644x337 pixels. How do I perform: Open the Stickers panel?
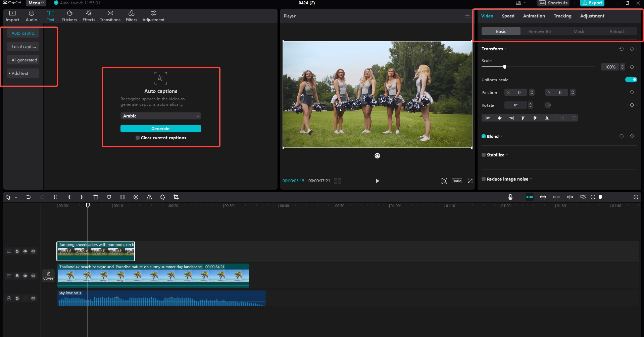pyautogui.click(x=69, y=15)
